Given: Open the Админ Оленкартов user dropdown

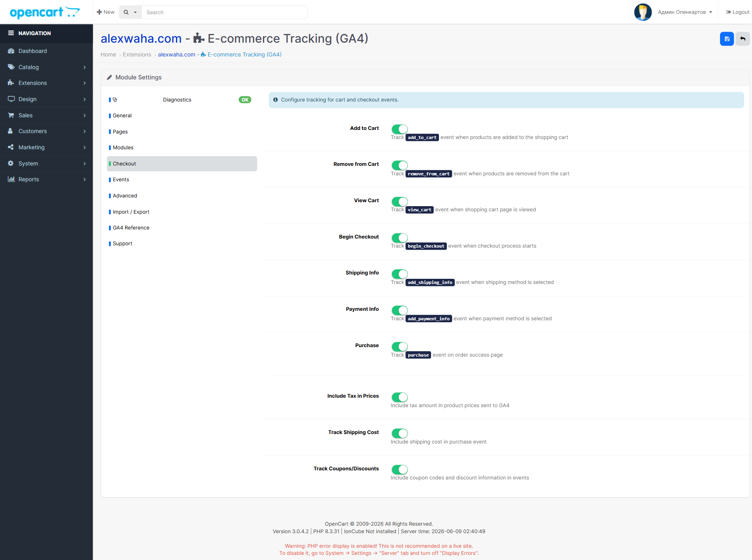Looking at the screenshot, I should (685, 12).
